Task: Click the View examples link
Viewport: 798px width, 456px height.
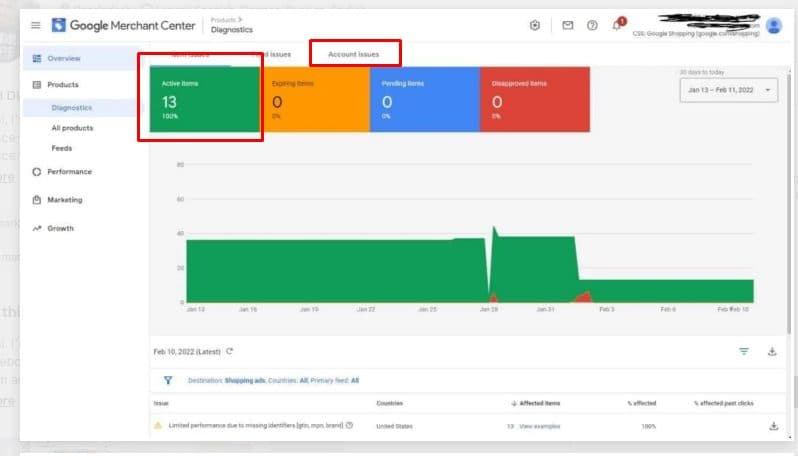Action: coord(539,426)
